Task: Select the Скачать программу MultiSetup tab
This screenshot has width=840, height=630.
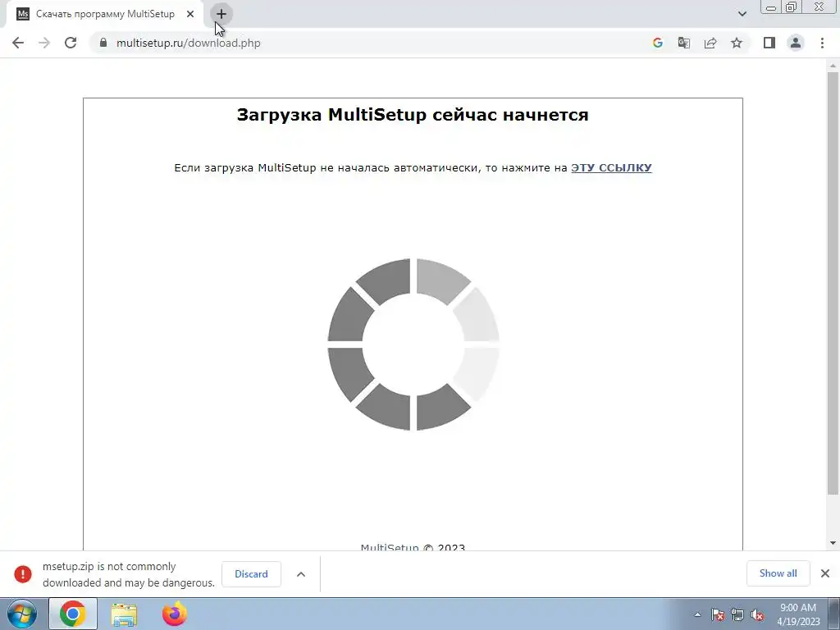Action: [105, 14]
